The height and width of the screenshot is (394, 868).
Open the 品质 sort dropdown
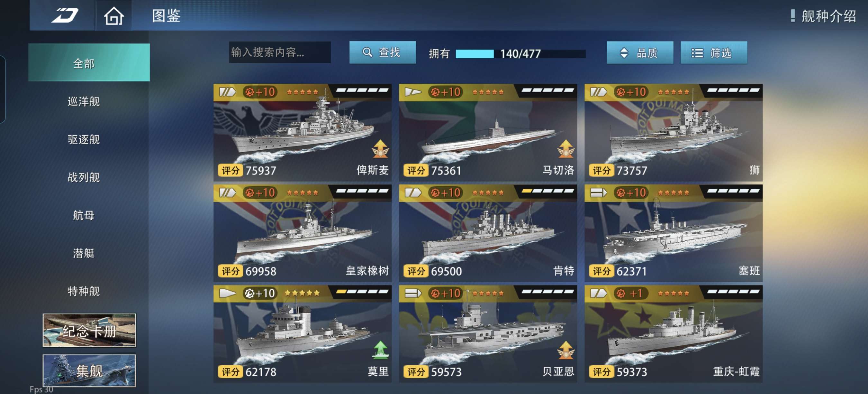click(639, 52)
